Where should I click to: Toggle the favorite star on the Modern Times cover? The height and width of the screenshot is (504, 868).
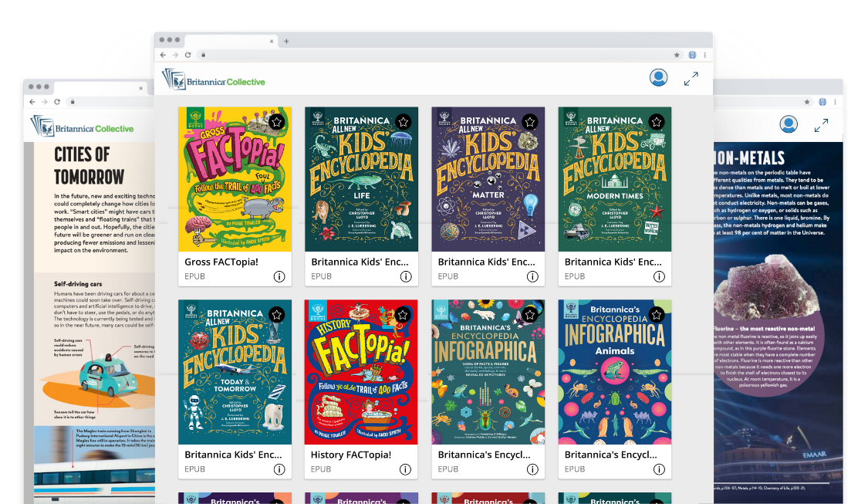click(x=657, y=122)
